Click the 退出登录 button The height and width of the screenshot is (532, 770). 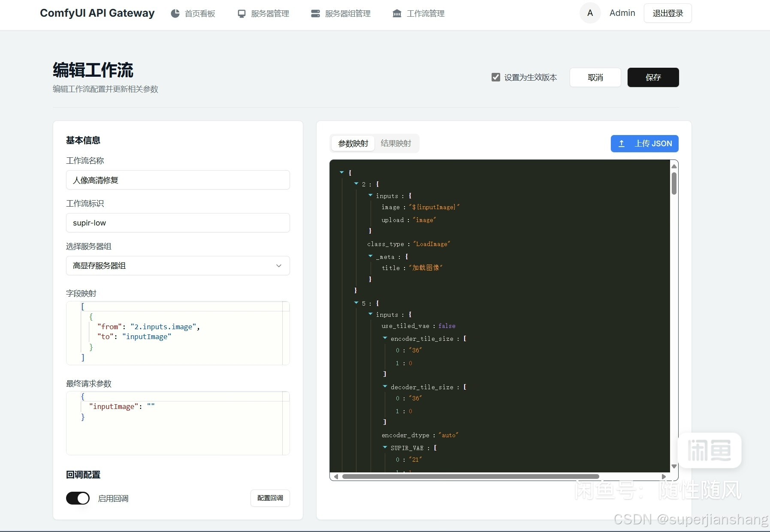[x=668, y=13]
